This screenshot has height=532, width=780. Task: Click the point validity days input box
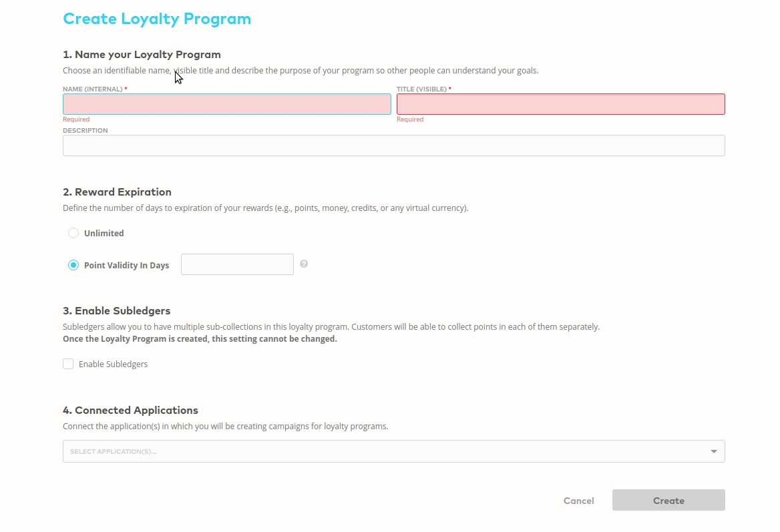pos(237,264)
